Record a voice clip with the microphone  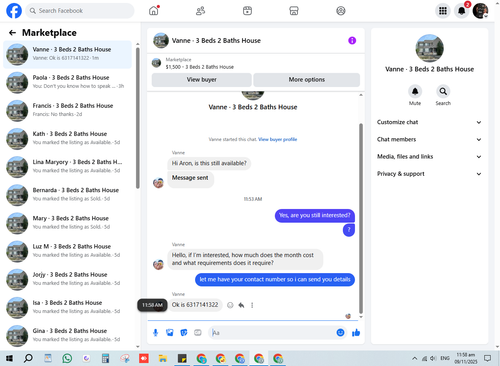coord(155,332)
